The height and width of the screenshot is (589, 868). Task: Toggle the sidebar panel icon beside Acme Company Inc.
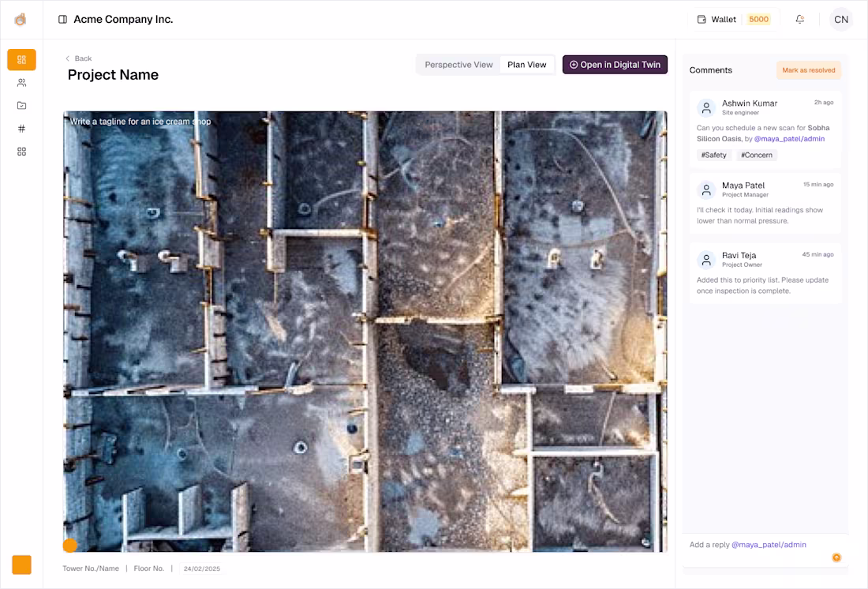click(x=62, y=20)
